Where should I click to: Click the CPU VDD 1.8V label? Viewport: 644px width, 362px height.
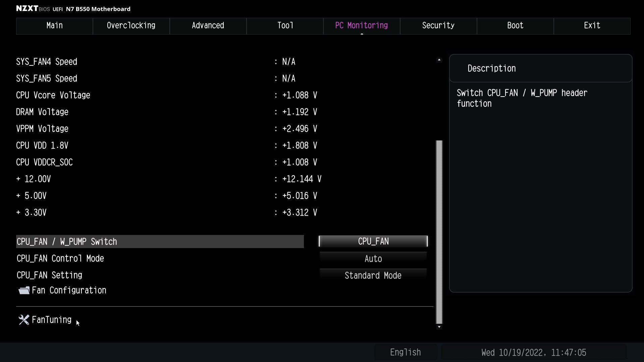pyautogui.click(x=42, y=145)
